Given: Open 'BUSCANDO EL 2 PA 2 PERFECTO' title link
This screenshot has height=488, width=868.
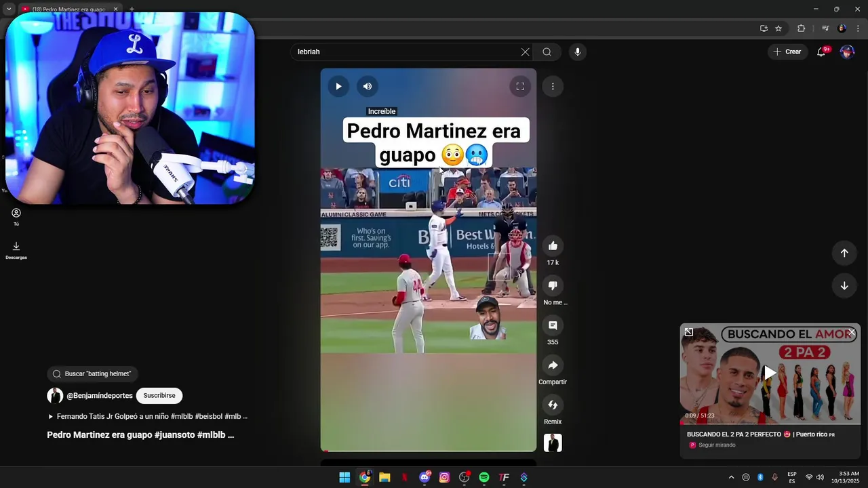Looking at the screenshot, I should [x=761, y=434].
